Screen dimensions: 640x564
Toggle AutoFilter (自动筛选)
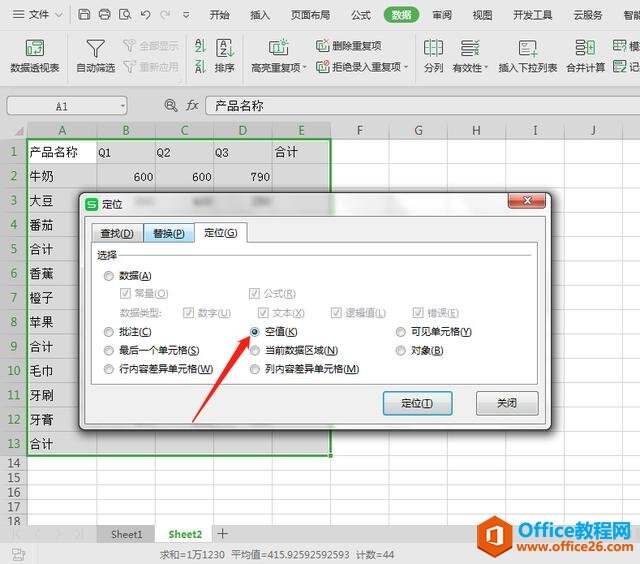[96, 56]
